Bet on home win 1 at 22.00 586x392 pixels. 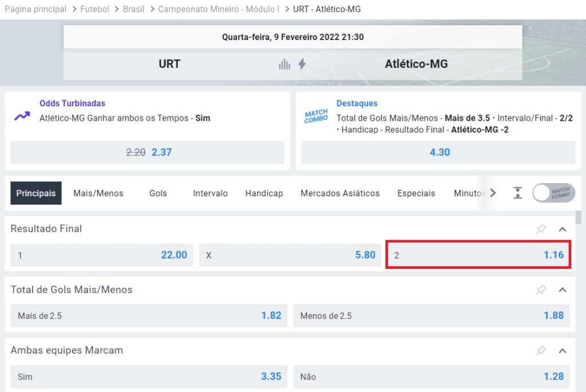[102, 255]
